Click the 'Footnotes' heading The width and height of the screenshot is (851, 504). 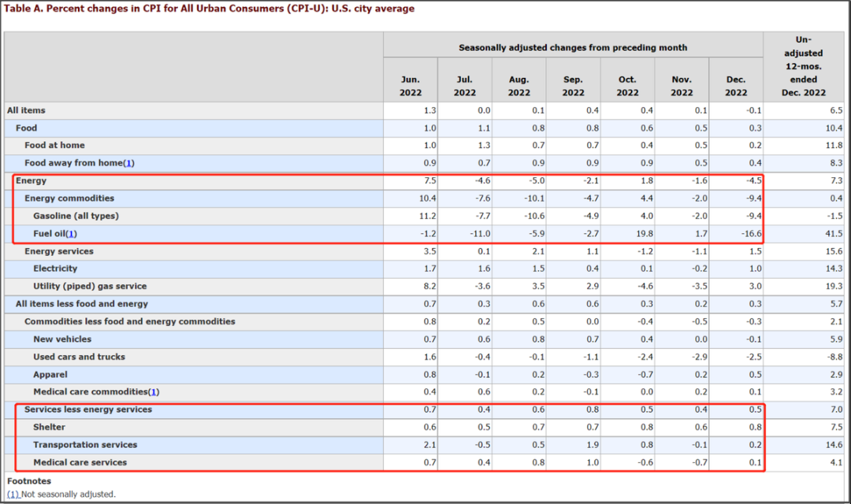29,481
